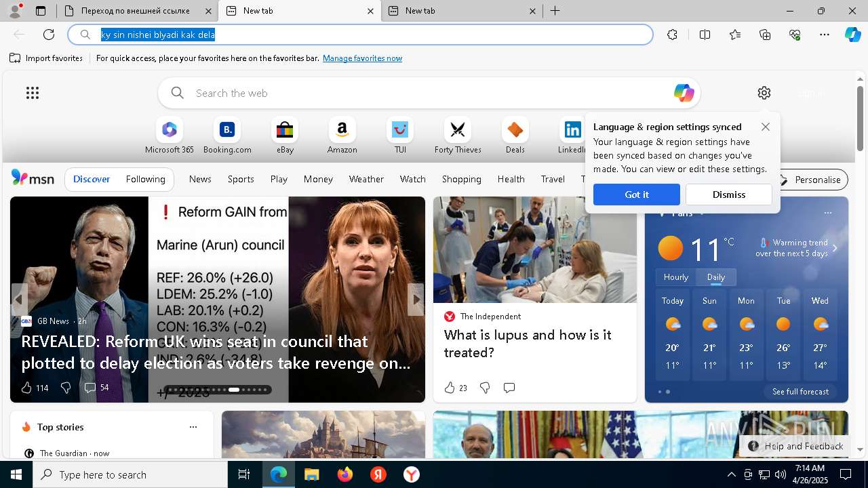Open Collections icon
The height and width of the screenshot is (488, 868).
(x=765, y=35)
